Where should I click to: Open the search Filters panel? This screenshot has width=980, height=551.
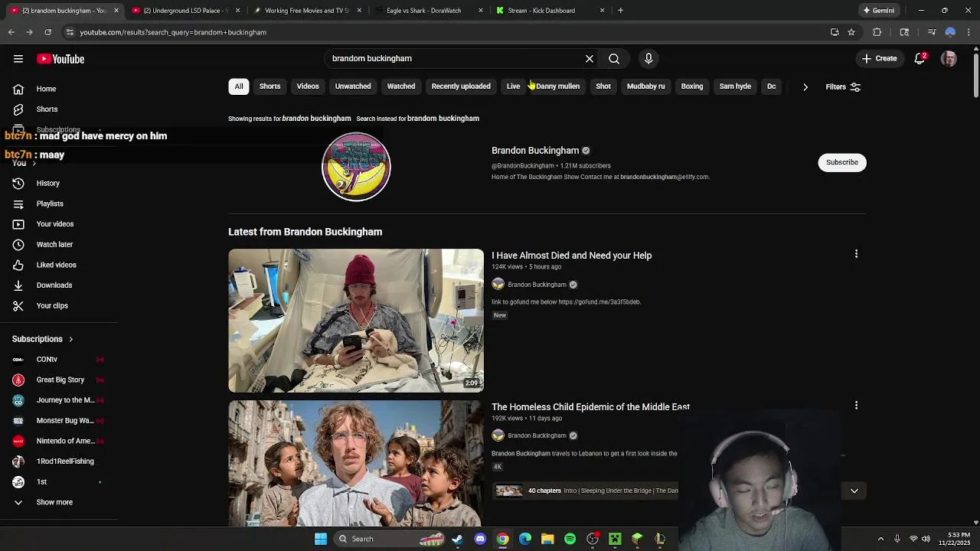[x=843, y=86]
